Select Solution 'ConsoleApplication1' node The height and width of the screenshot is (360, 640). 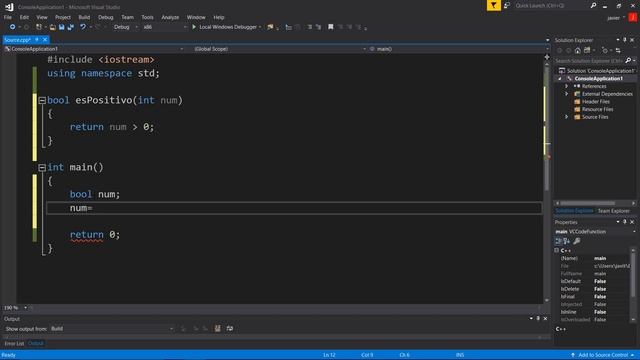[597, 71]
